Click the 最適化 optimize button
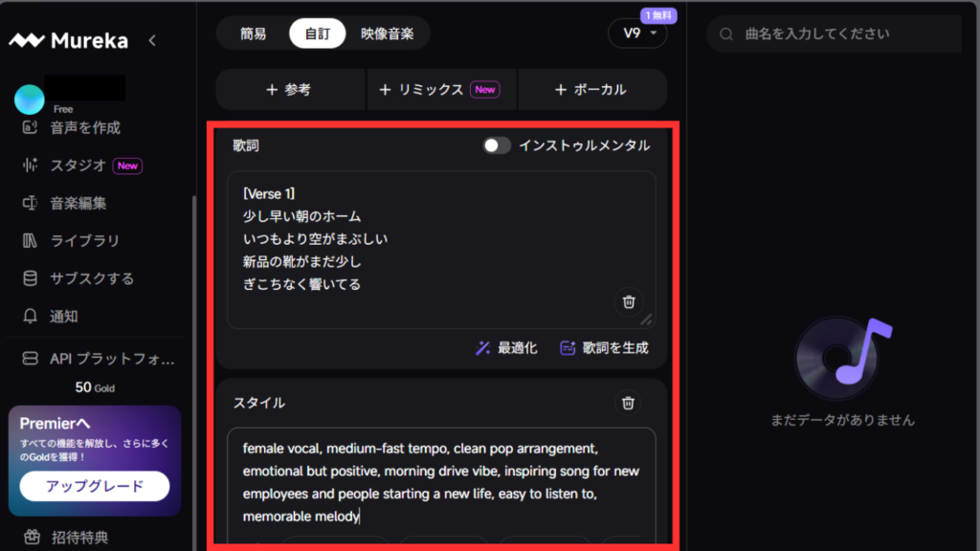The width and height of the screenshot is (980, 551). [x=507, y=348]
